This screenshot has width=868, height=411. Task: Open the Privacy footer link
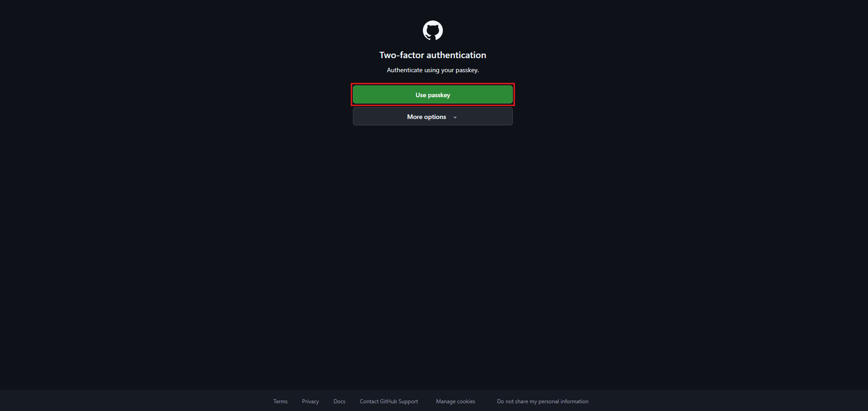pos(310,401)
